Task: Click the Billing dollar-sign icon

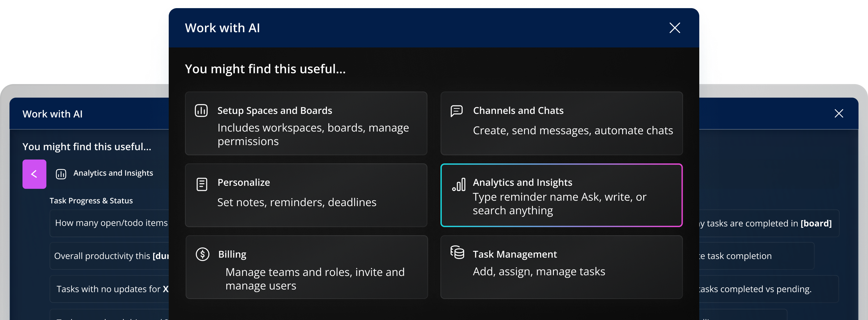Action: (x=202, y=254)
